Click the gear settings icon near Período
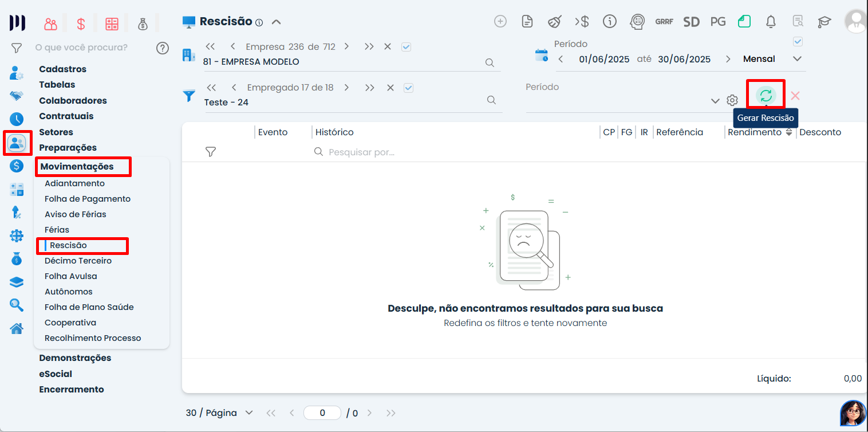Image resolution: width=868 pixels, height=432 pixels. tap(732, 100)
